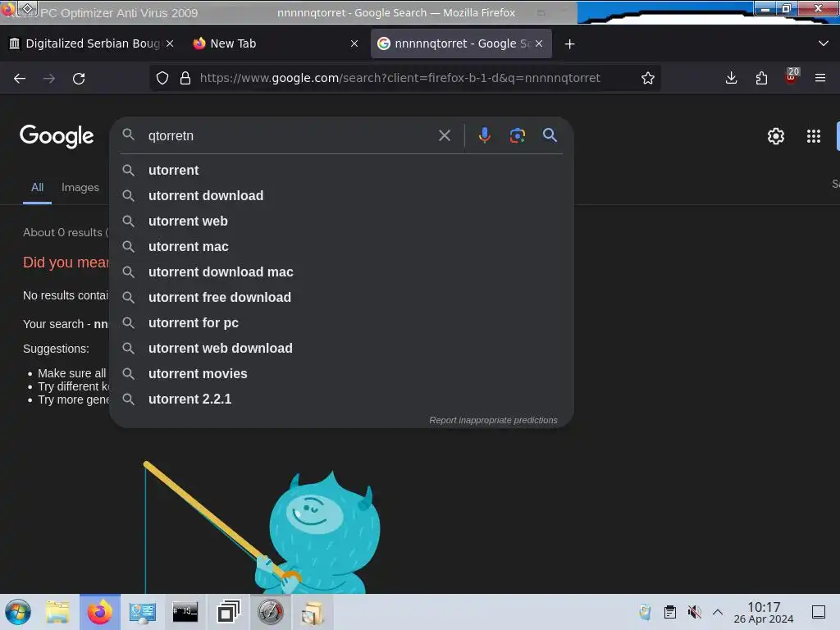The image size is (840, 630).
Task: Select 'utorrent free download' suggestion
Action: (x=342, y=297)
